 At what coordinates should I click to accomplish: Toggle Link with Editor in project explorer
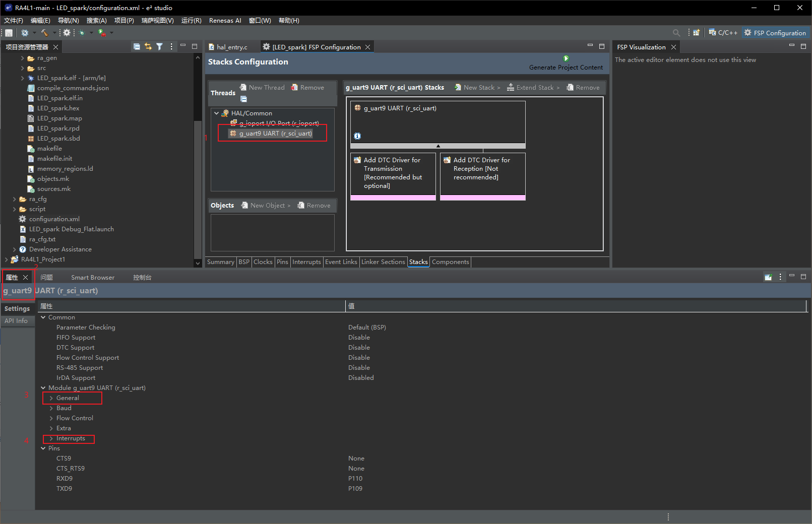pyautogui.click(x=148, y=47)
